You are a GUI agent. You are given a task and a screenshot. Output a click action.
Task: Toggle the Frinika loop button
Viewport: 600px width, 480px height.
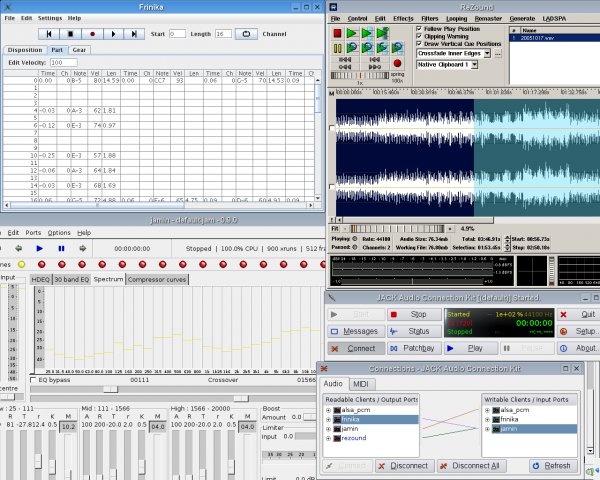click(244, 34)
